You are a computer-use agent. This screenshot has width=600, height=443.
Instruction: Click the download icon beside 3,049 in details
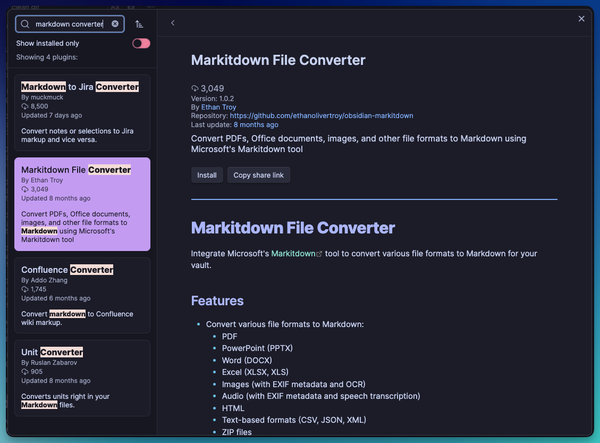195,88
